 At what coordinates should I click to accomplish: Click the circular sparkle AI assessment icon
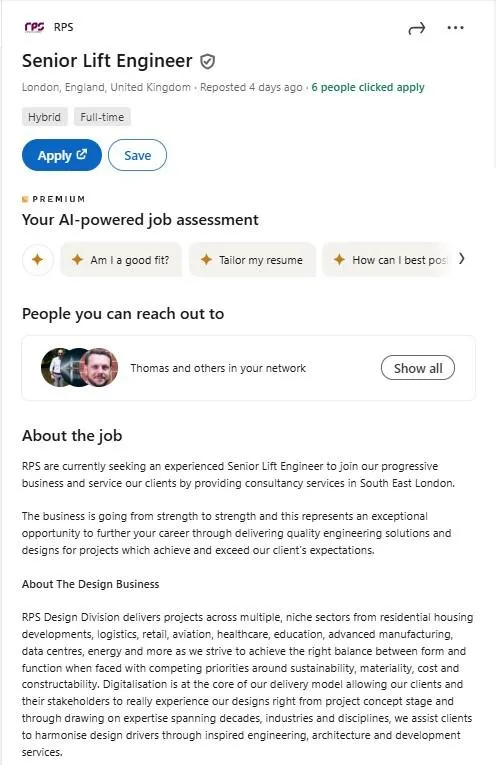38,260
